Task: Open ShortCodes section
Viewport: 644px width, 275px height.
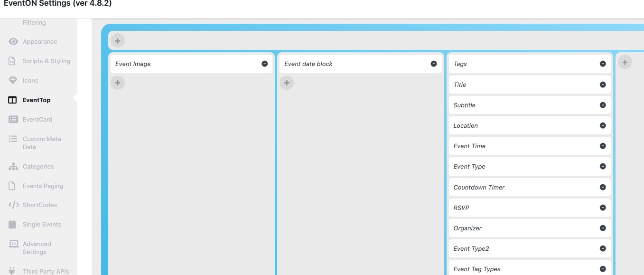Action: pyautogui.click(x=40, y=205)
